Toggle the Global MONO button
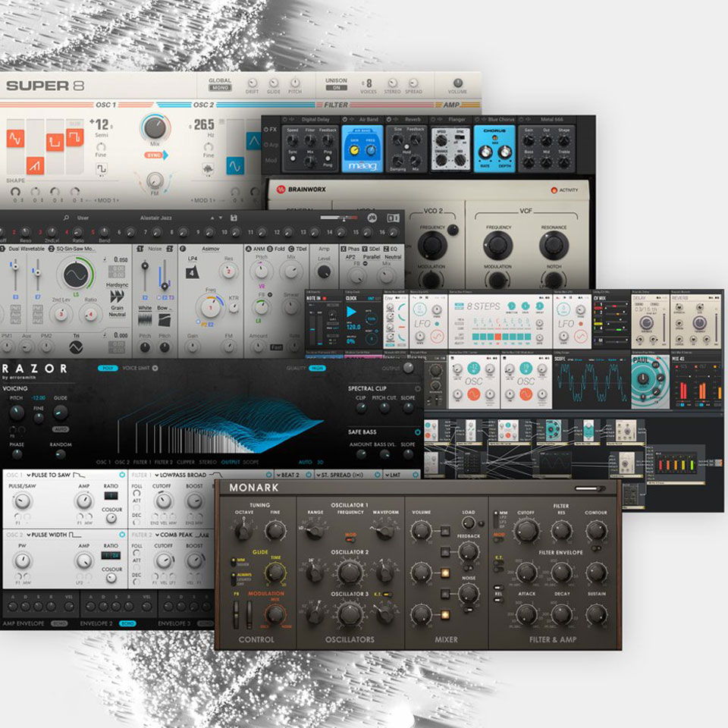This screenshot has width=728, height=728. (x=220, y=88)
